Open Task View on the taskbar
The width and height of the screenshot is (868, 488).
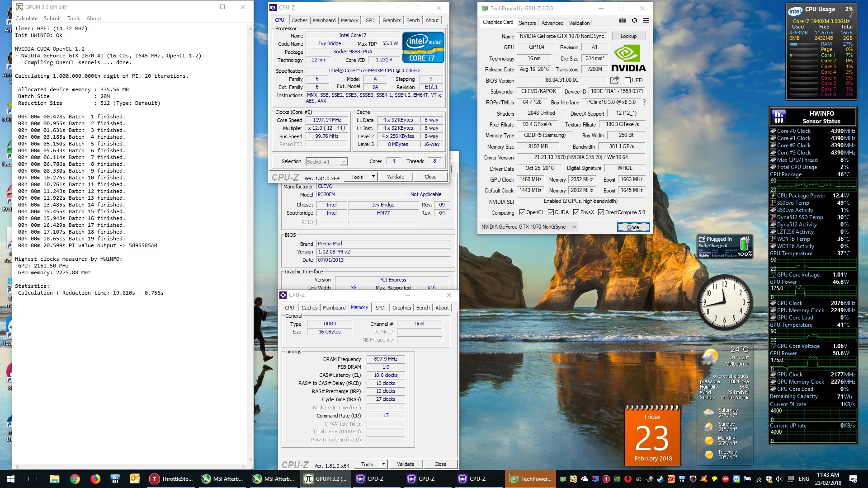[33, 479]
